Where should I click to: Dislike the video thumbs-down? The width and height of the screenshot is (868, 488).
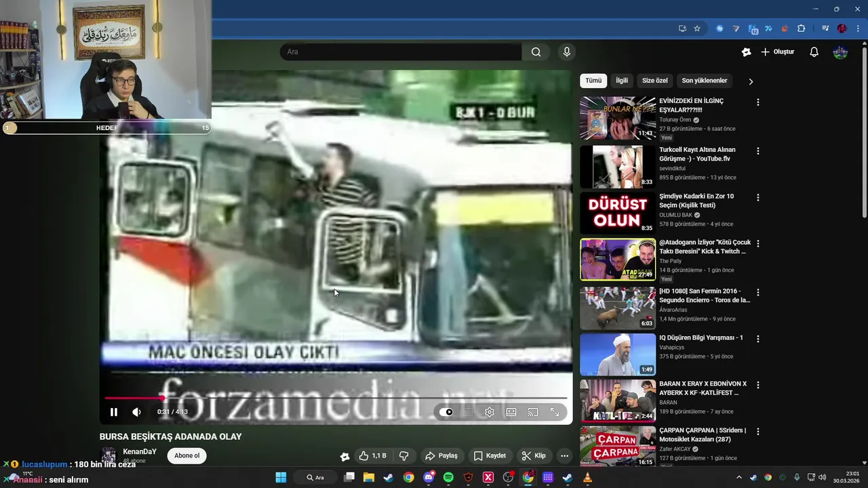(403, 455)
